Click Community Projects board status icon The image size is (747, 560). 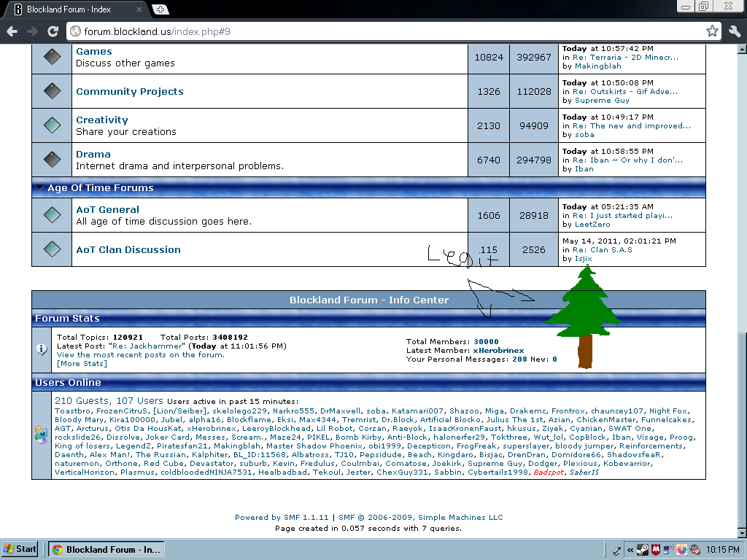point(52,91)
